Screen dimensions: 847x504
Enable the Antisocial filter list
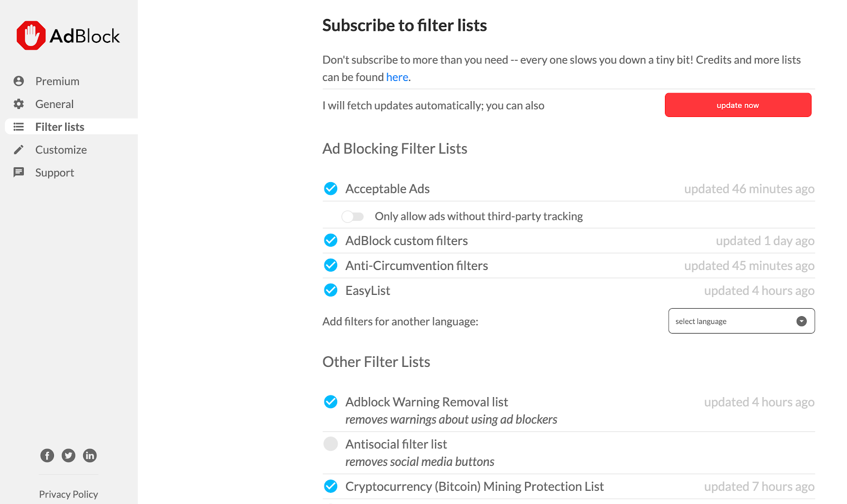331,444
